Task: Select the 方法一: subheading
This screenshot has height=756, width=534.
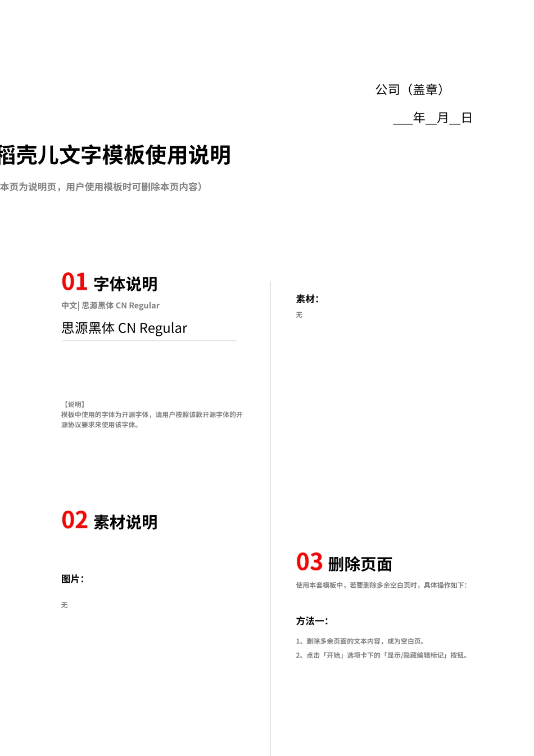Action: pos(311,620)
